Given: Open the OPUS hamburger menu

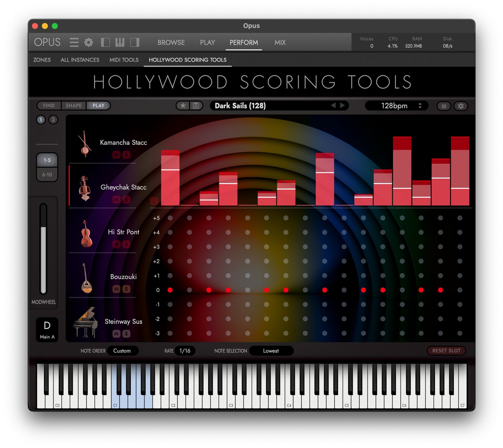Looking at the screenshot, I should pyautogui.click(x=74, y=42).
